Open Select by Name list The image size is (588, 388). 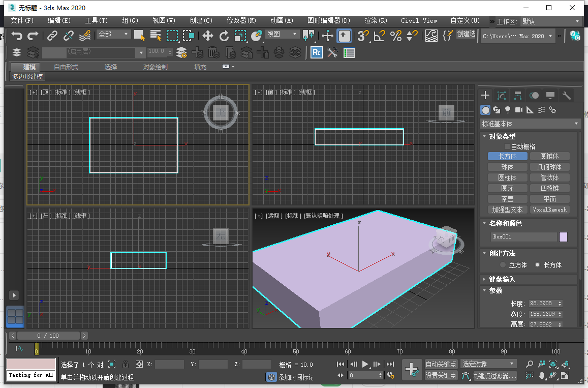click(155, 36)
